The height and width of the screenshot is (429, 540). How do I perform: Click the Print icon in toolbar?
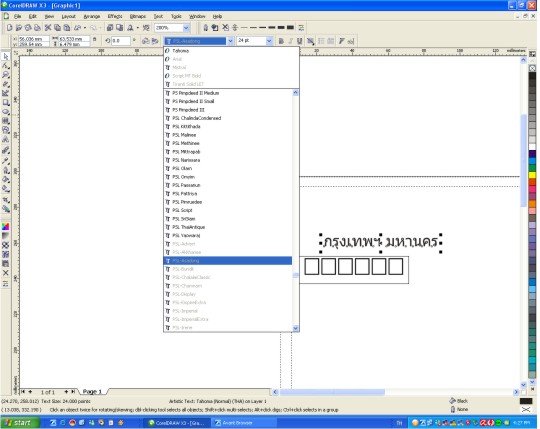tap(37, 28)
